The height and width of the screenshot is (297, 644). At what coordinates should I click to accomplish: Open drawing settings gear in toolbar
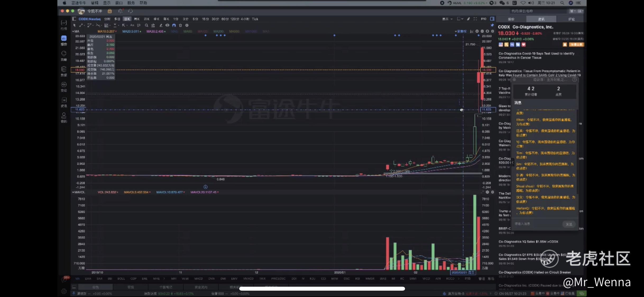point(187,25)
